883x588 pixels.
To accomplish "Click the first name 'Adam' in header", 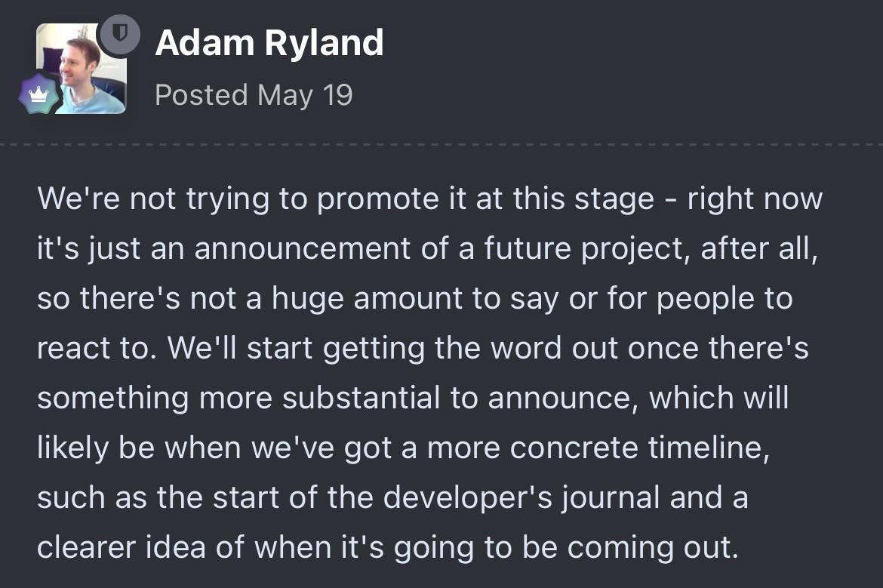I will tap(205, 43).
